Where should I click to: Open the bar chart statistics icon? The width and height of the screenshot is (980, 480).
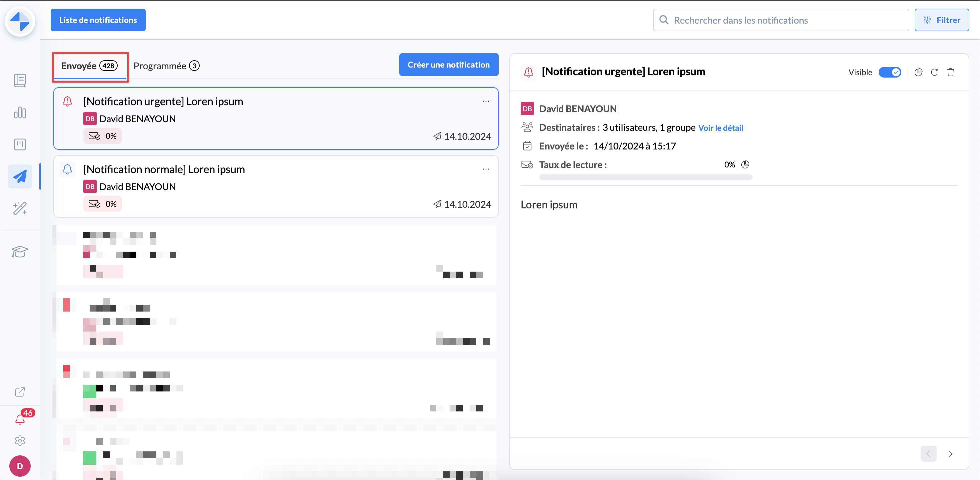coord(20,113)
